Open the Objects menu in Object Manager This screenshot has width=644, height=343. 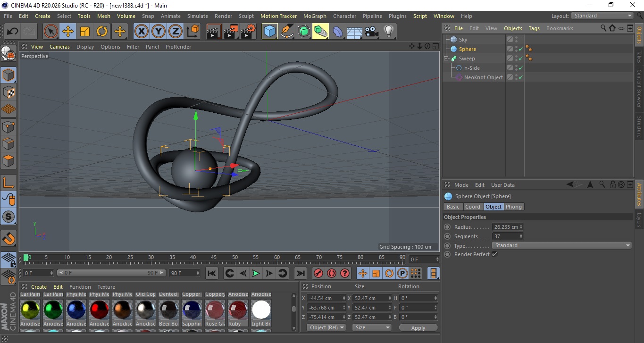pos(513,28)
